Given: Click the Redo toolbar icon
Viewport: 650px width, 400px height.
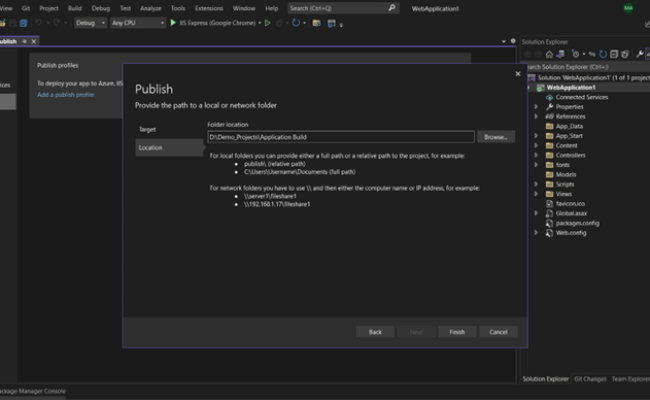Looking at the screenshot, I should [57, 23].
